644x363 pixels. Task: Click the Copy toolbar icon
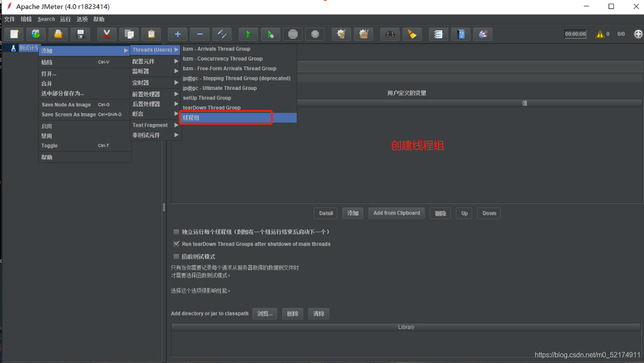(x=129, y=34)
